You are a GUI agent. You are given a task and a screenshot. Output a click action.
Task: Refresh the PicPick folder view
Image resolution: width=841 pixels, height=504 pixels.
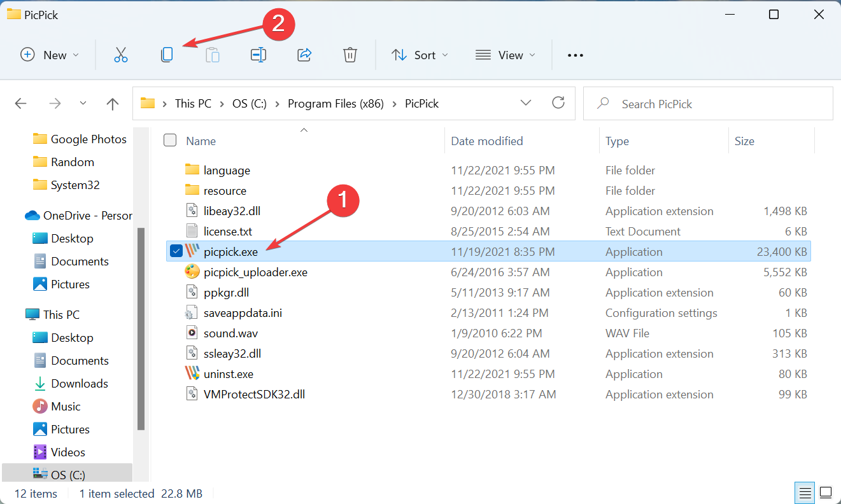[558, 103]
